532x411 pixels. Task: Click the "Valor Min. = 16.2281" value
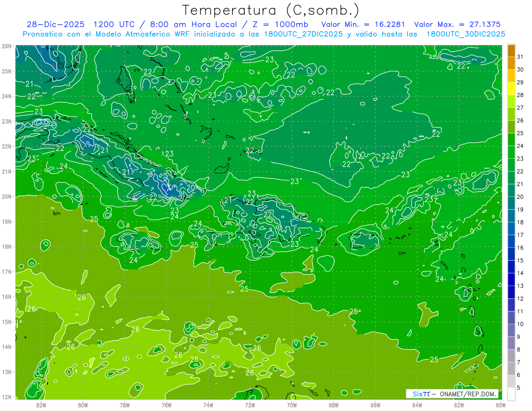click(363, 24)
